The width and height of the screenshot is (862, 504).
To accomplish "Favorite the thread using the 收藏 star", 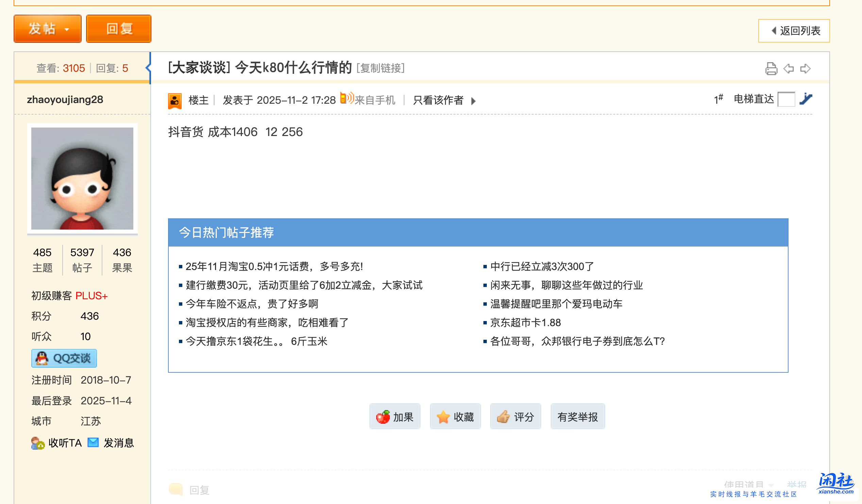I will pos(455,417).
